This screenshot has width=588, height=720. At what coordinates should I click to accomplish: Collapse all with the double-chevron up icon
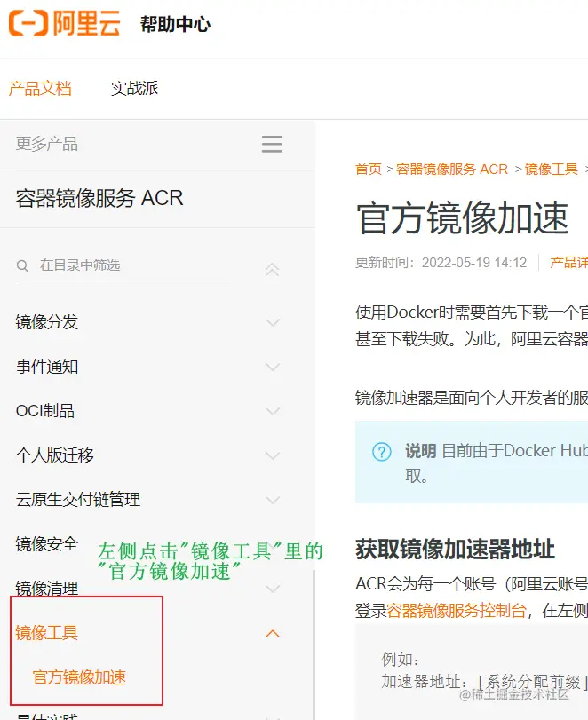tap(272, 270)
